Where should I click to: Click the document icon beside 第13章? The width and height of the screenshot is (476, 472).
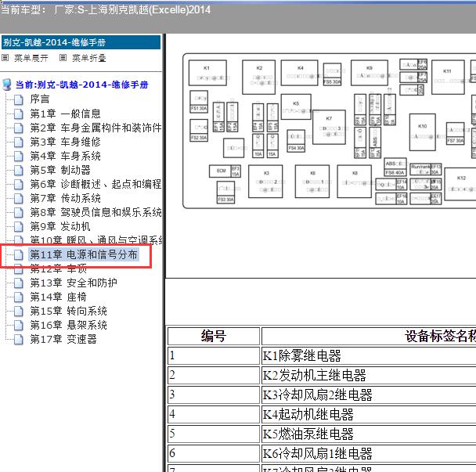tap(19, 283)
